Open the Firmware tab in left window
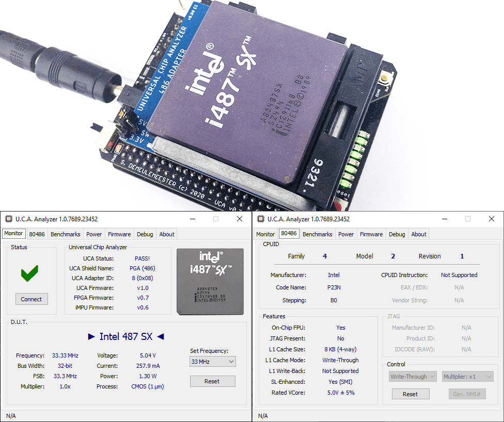This screenshot has height=422, width=504. [x=119, y=234]
